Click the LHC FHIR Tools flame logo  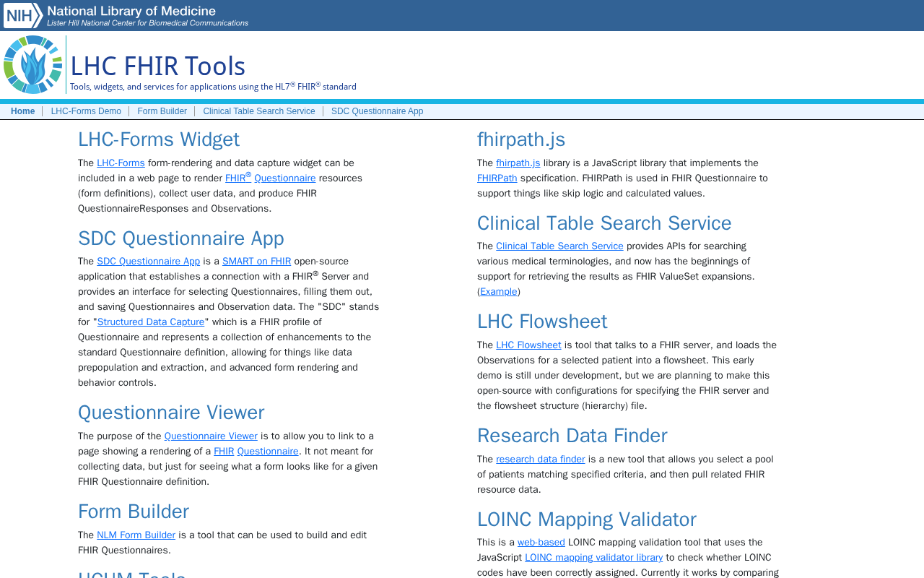pyautogui.click(x=32, y=64)
